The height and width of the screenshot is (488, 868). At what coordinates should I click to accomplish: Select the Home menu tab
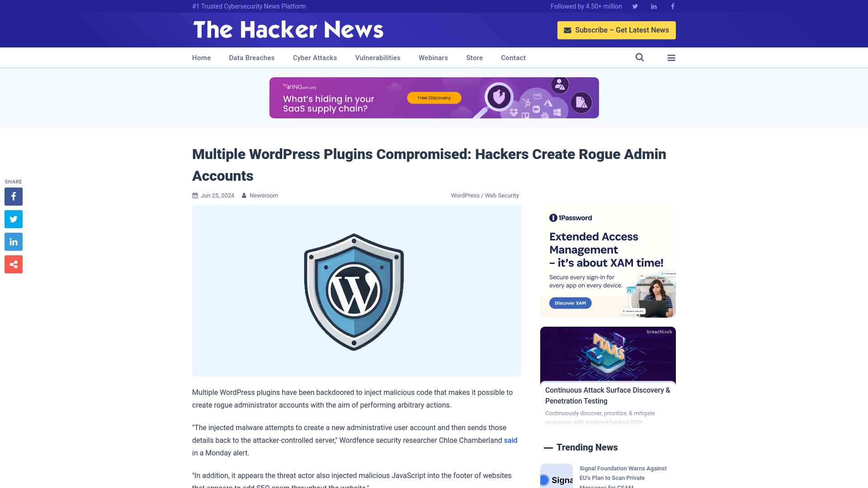click(x=201, y=57)
